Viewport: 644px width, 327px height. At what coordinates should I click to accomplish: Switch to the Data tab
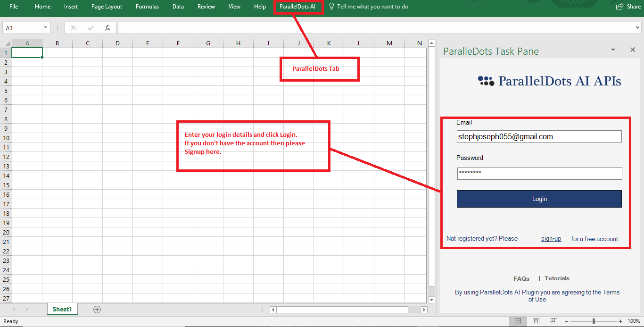178,7
